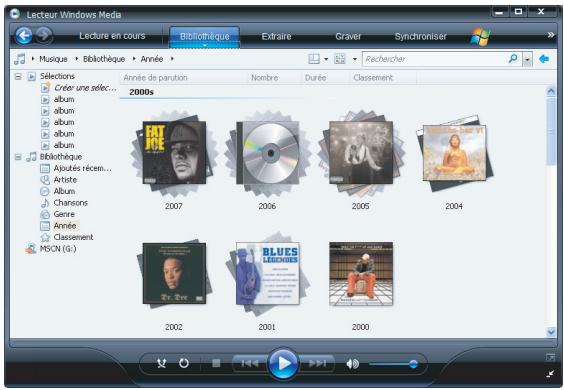Click the Année breadcrumb

coord(152,59)
